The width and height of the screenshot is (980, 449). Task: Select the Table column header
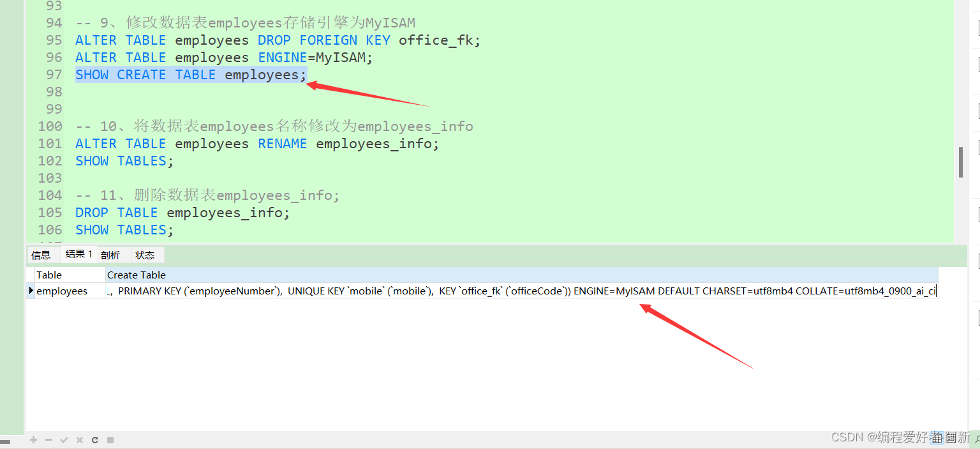[x=49, y=275]
